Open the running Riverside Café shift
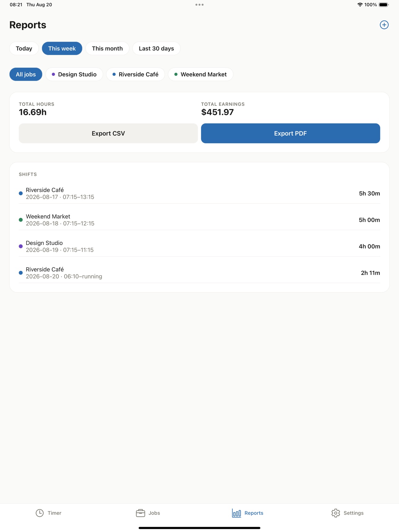This screenshot has height=532, width=399. (x=199, y=273)
